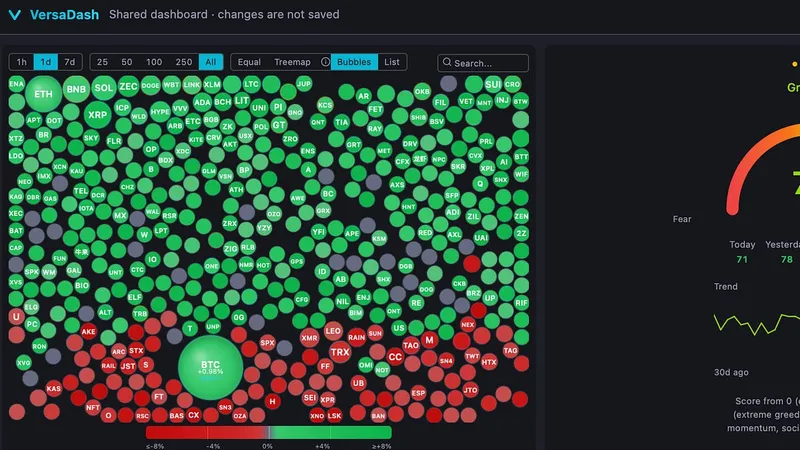
Task: Open the HTX bubble
Action: click(489, 362)
